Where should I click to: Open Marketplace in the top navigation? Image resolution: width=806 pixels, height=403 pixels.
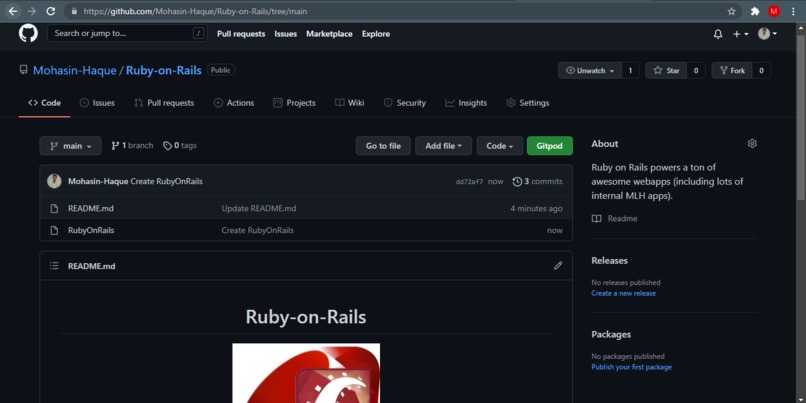coord(329,34)
